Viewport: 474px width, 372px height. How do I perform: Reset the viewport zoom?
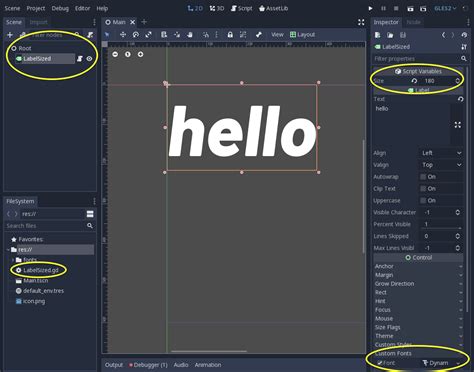point(128,54)
